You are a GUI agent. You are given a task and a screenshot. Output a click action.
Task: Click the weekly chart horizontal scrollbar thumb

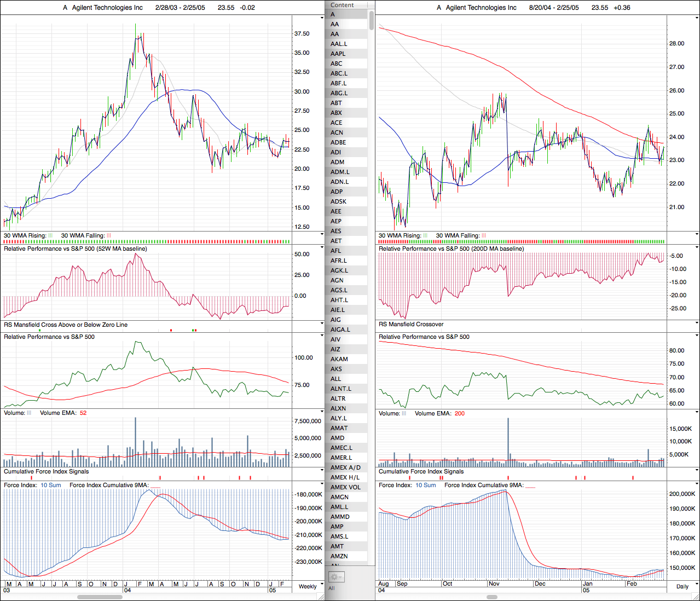coord(100,597)
